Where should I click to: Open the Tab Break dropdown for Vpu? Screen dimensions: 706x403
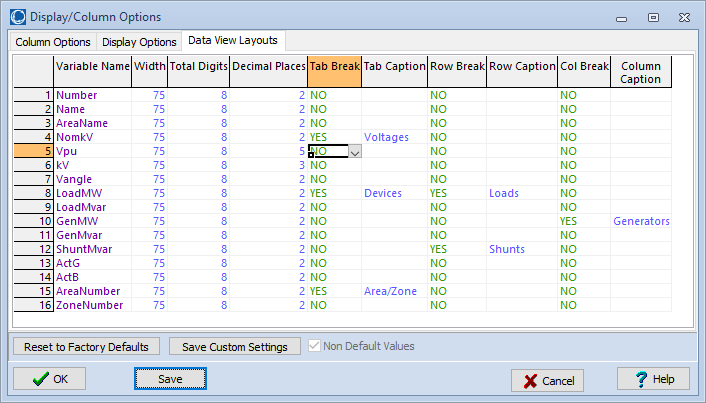coord(354,151)
